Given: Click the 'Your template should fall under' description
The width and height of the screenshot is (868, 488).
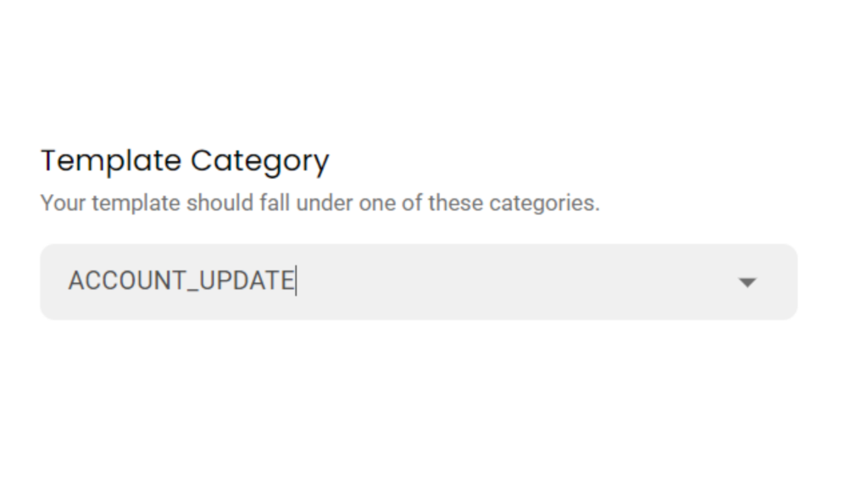Looking at the screenshot, I should [x=320, y=203].
